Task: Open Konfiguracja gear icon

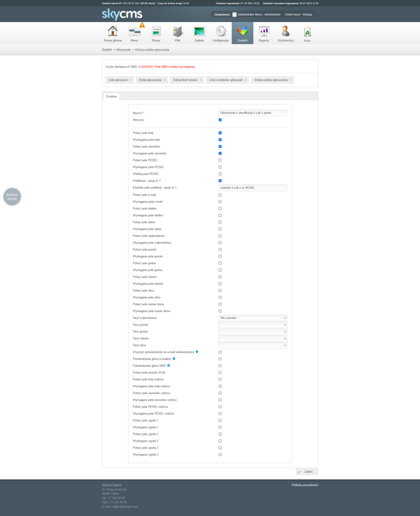Action: [221, 32]
